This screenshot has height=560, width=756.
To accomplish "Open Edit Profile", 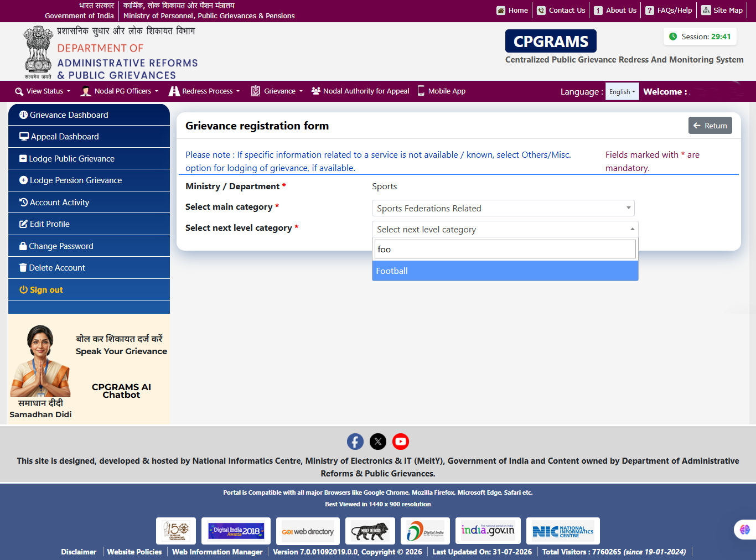I will (x=89, y=224).
